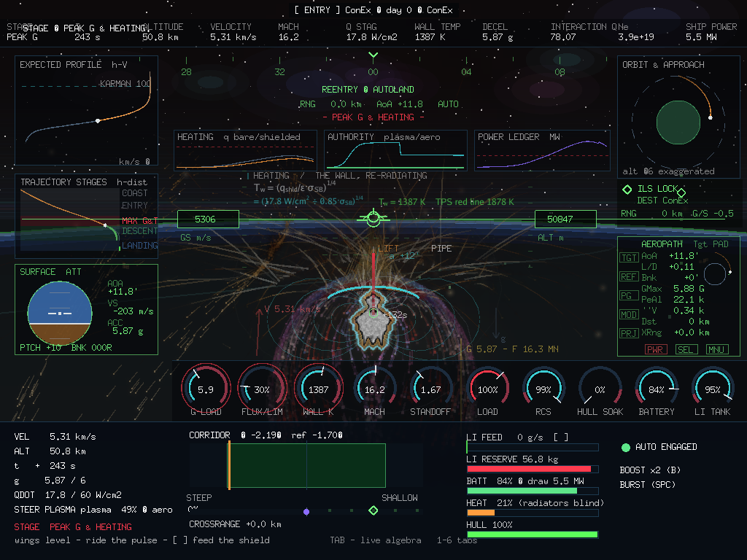Toggle the LI FEED bracket checkbox
747x560 pixels.
point(561,437)
